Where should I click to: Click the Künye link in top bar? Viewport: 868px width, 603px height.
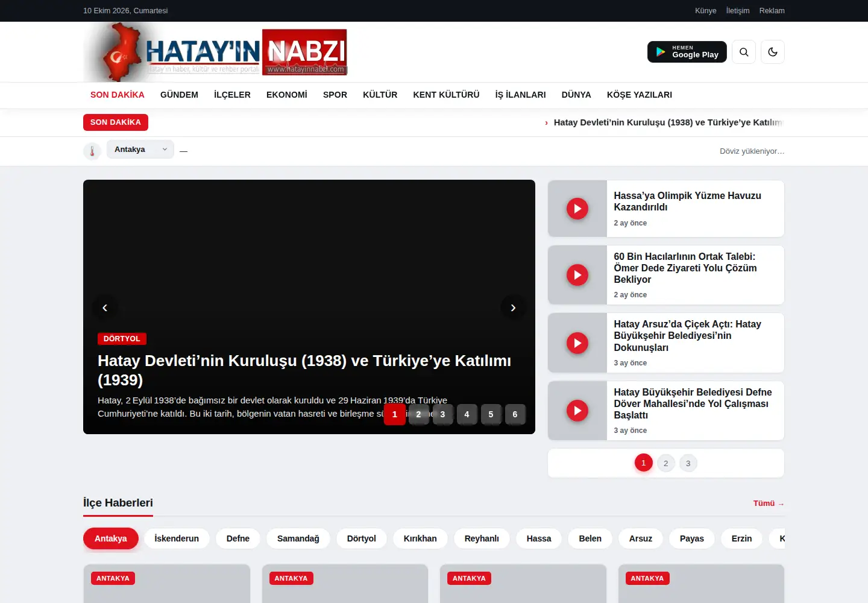[x=706, y=11]
